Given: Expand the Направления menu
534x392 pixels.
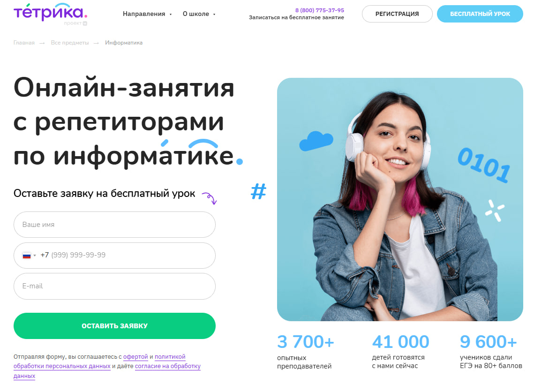Looking at the screenshot, I should (x=147, y=14).
